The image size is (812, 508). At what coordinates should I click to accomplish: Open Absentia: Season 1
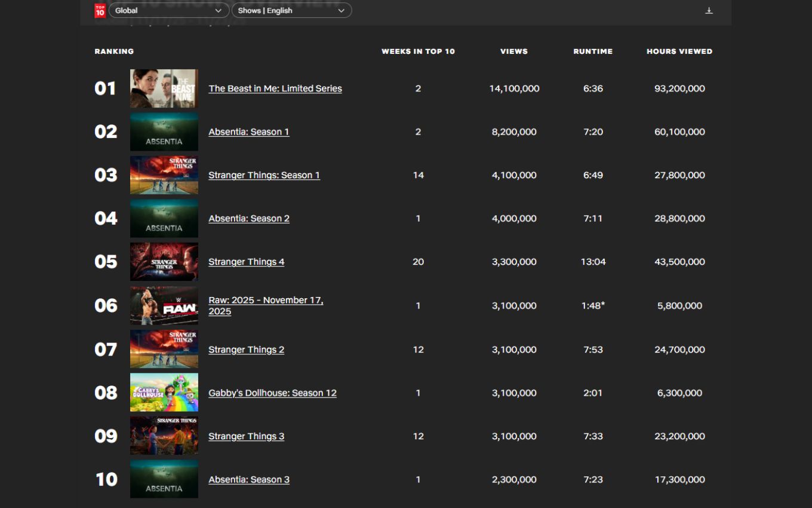[x=249, y=131]
